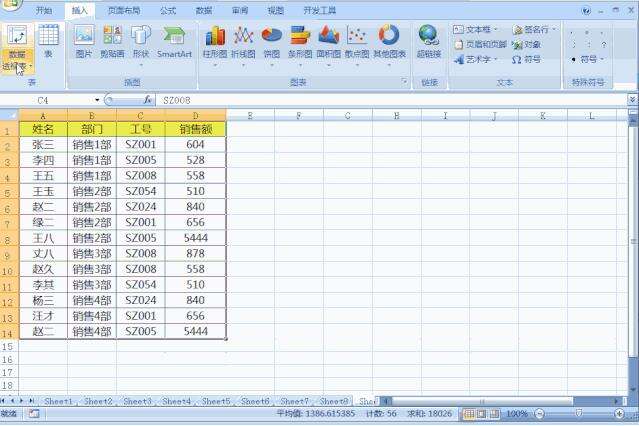Image resolution: width=639 pixels, height=426 pixels.
Task: Expand the formula bar
Action: pyautogui.click(x=632, y=100)
